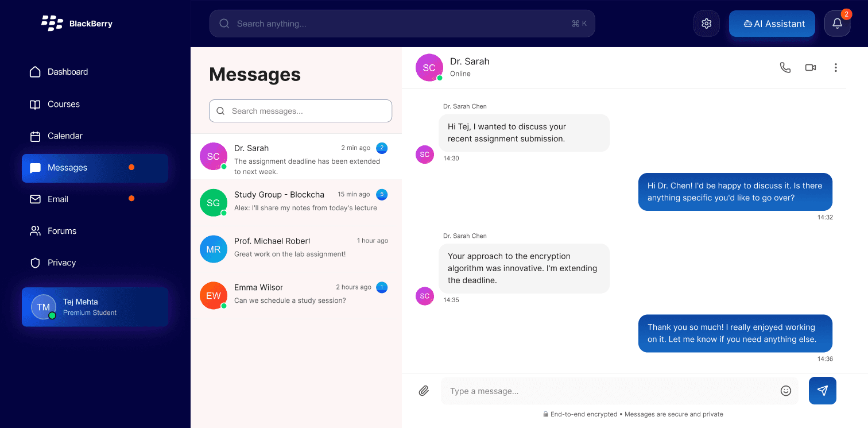This screenshot has width=868, height=428.
Task: Select the Forums icon in the sidebar
Action: 36,231
